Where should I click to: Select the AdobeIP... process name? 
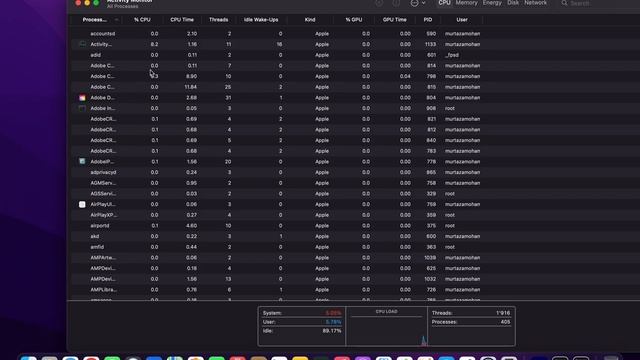tap(102, 162)
